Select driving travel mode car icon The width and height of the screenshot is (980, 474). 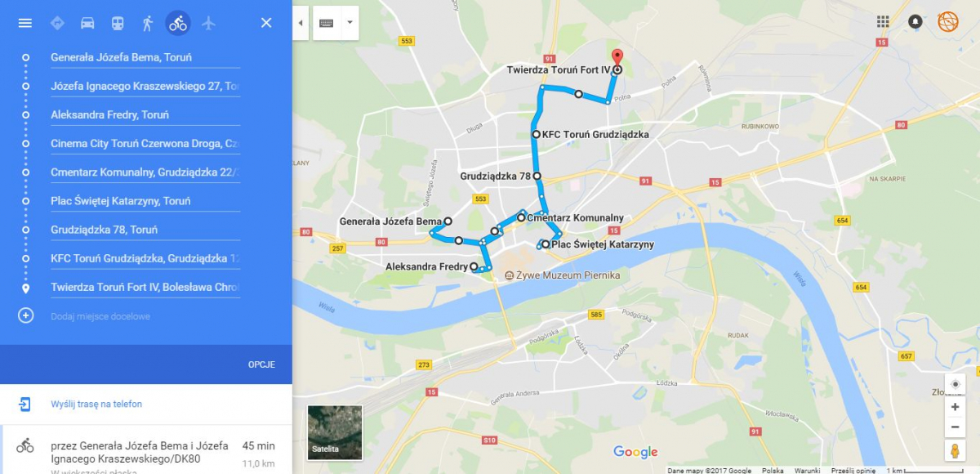87,23
